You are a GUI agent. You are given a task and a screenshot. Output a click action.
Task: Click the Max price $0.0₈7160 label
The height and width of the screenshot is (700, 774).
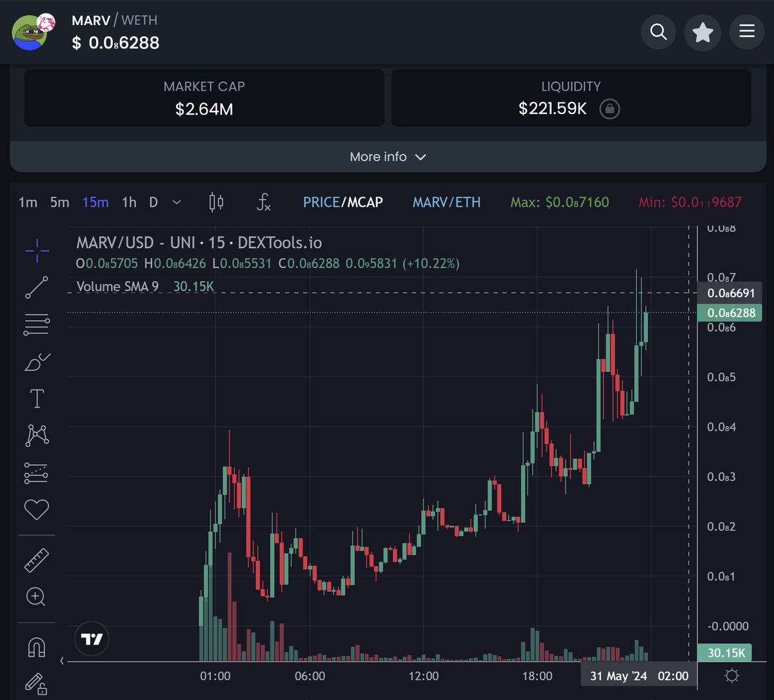pos(560,202)
